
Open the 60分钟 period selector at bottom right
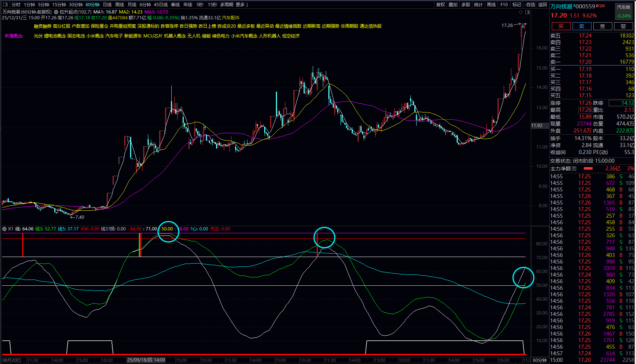pyautogui.click(x=540, y=360)
